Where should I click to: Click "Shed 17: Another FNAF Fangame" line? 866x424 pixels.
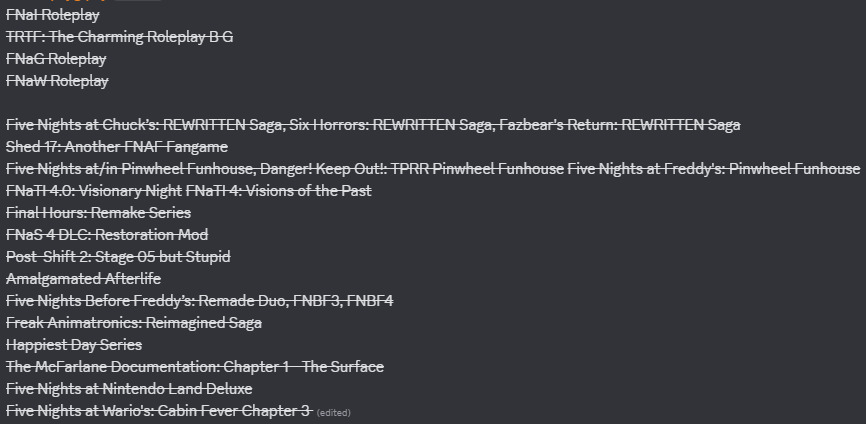point(117,147)
